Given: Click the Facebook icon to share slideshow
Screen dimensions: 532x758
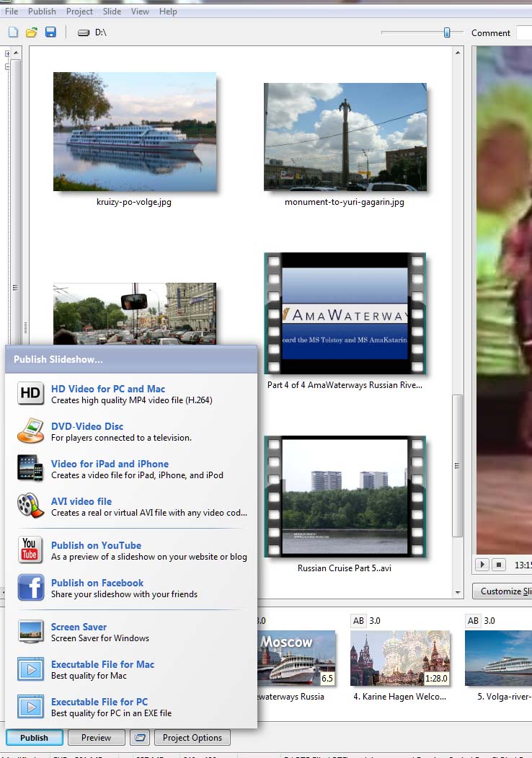Looking at the screenshot, I should [30, 588].
